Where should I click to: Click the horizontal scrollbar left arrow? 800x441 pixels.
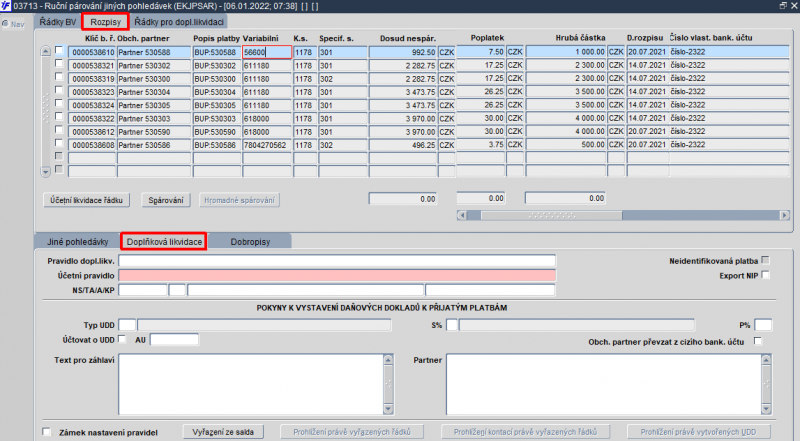[x=462, y=215]
